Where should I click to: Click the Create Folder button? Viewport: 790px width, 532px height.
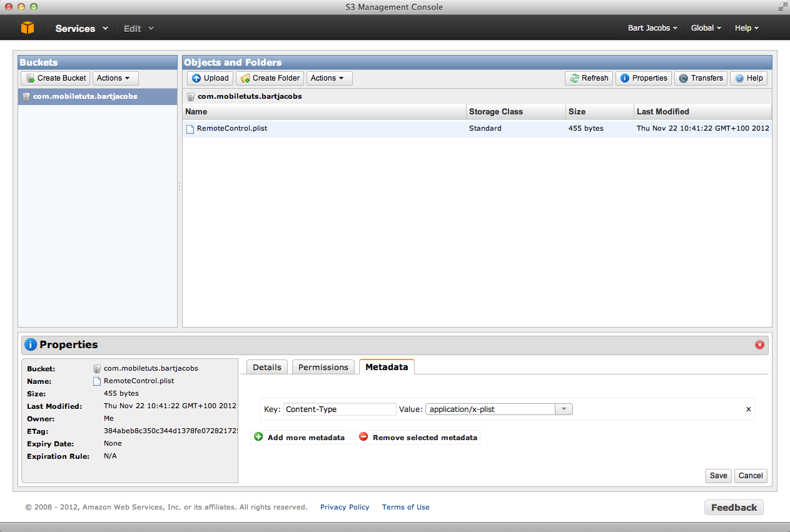[270, 78]
